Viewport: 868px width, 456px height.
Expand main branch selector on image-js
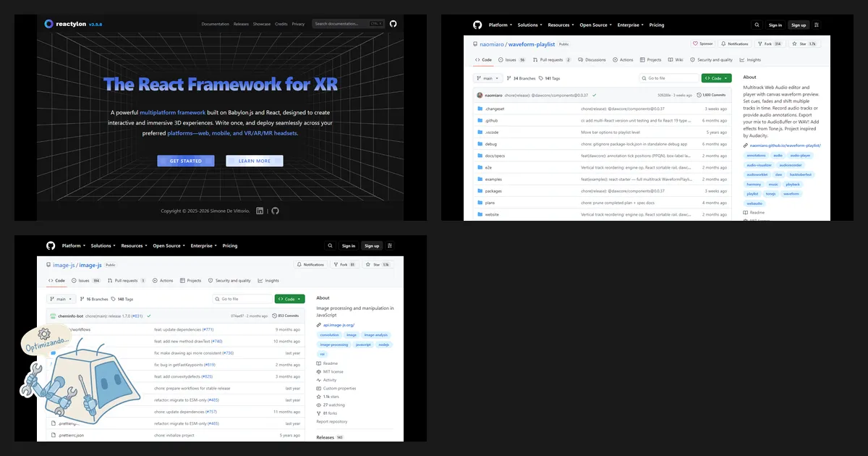tap(61, 299)
